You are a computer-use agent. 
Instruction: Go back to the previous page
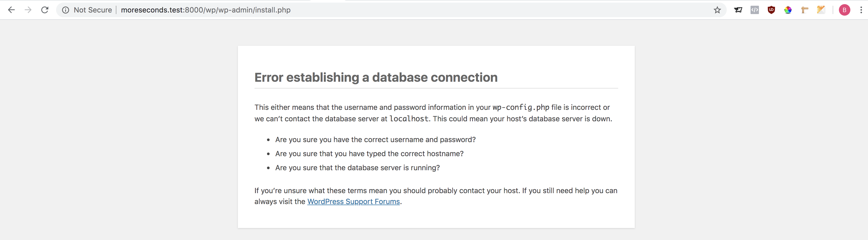pos(11,10)
